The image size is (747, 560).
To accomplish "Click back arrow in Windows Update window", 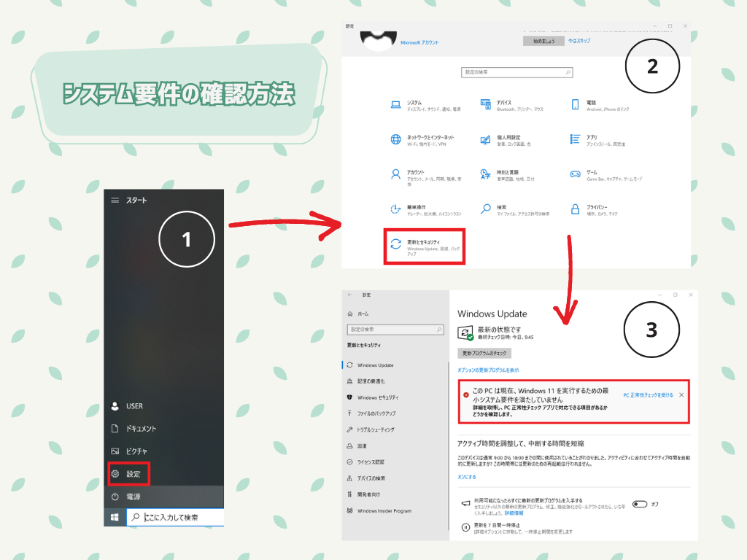I will pyautogui.click(x=350, y=295).
